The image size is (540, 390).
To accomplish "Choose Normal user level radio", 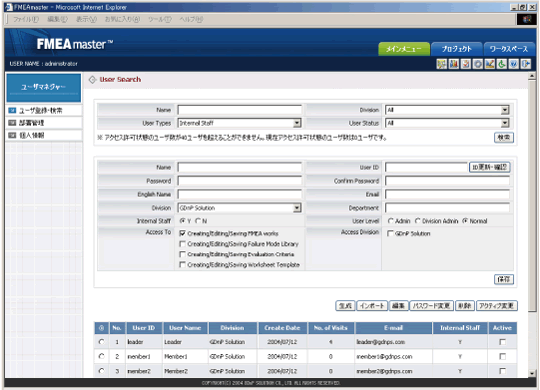I will [465, 221].
